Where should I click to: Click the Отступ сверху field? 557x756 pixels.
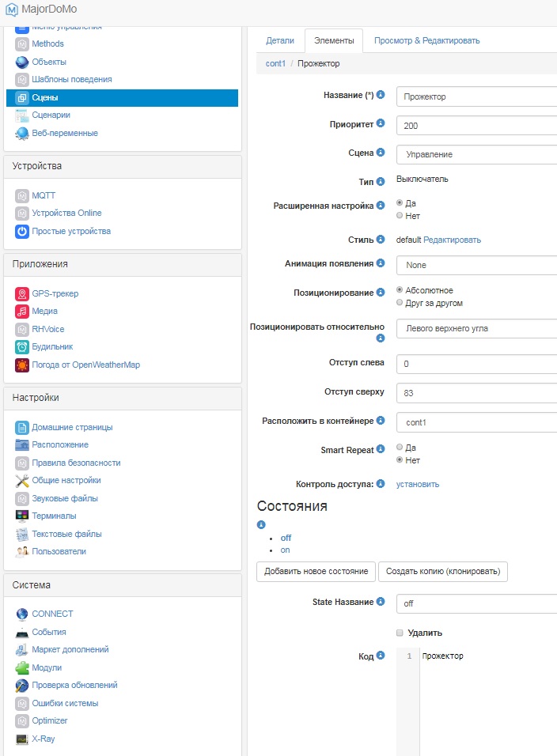click(476, 394)
